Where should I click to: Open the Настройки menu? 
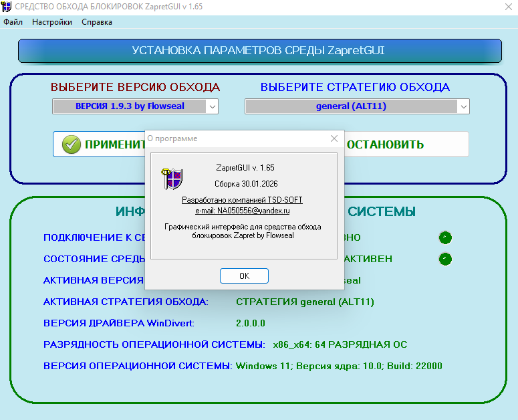(x=52, y=22)
